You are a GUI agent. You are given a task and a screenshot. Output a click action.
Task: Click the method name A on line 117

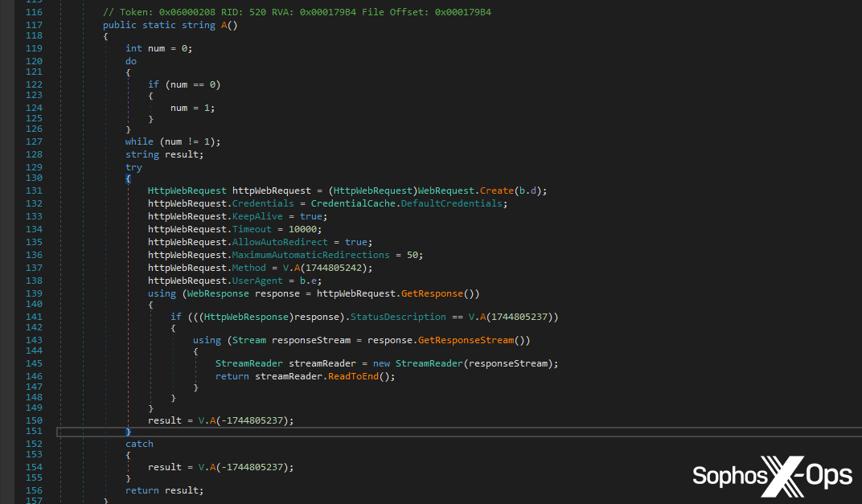(x=223, y=25)
